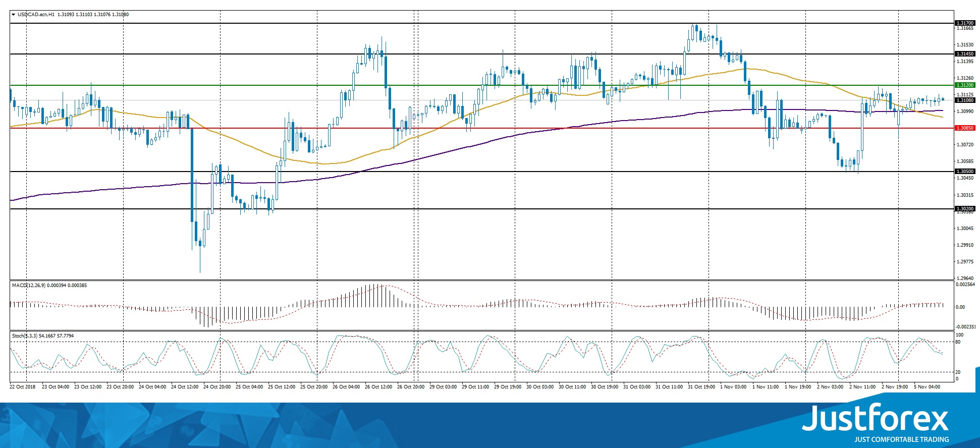Viewport: 980px width, 448px height.
Task: Click the 25 Oct 04:00 time label
Action: point(249,387)
